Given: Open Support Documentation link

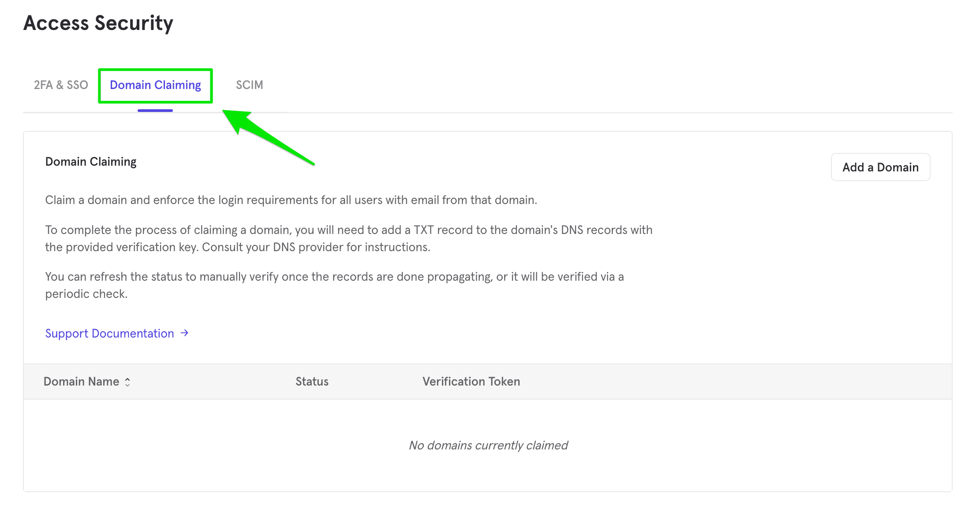Looking at the screenshot, I should pos(118,333).
